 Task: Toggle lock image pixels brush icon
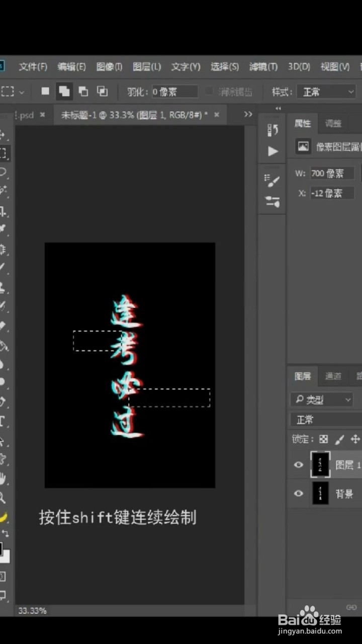click(339, 439)
